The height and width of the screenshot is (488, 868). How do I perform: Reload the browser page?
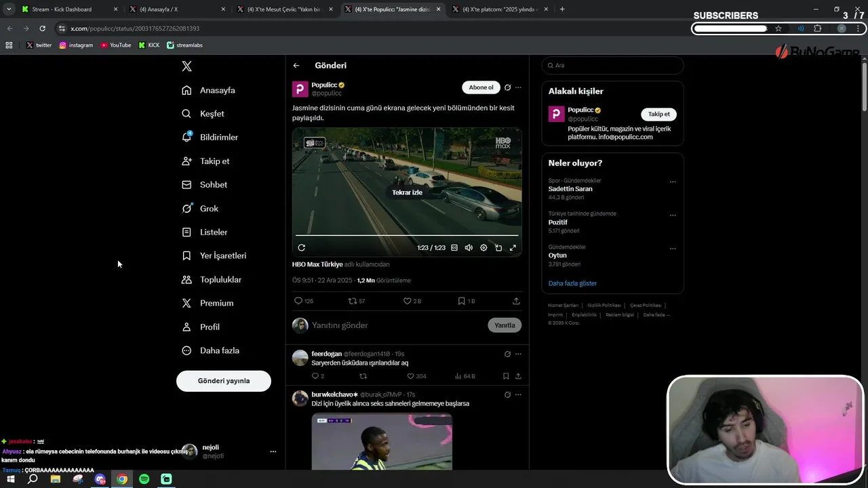click(42, 28)
